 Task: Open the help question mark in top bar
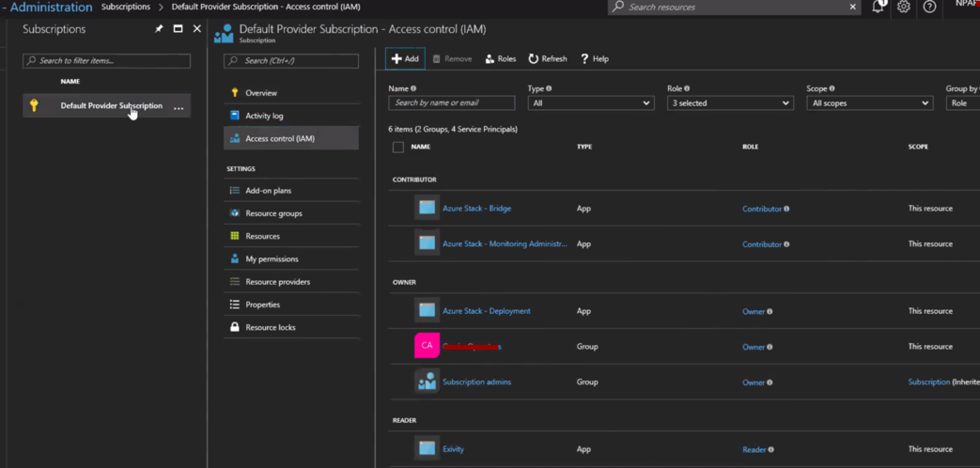pos(929,7)
